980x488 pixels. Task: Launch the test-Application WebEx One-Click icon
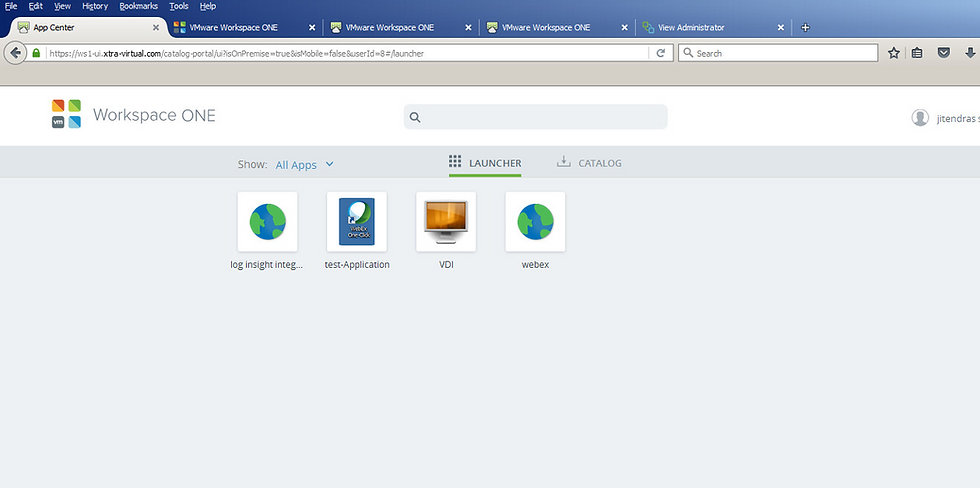(357, 222)
